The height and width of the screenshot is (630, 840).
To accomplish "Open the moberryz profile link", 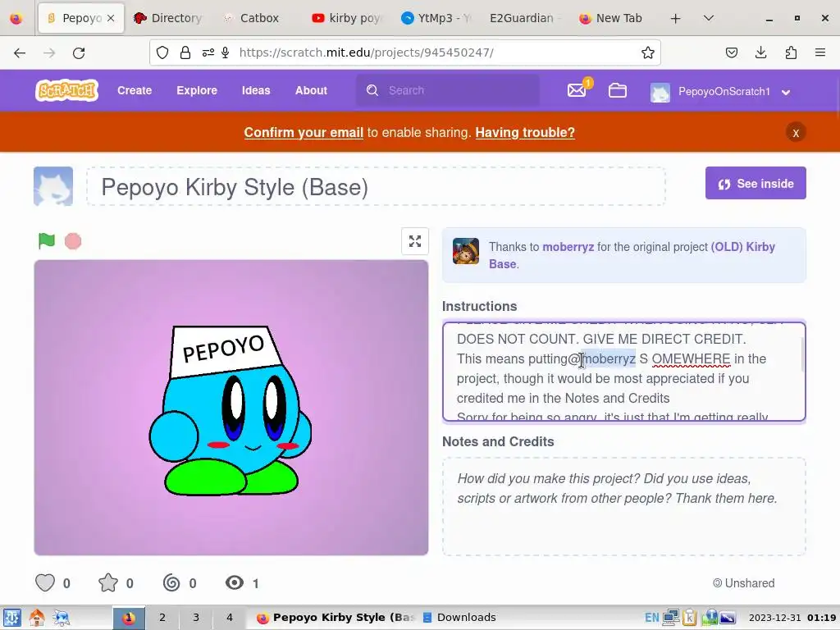I will pyautogui.click(x=568, y=247).
